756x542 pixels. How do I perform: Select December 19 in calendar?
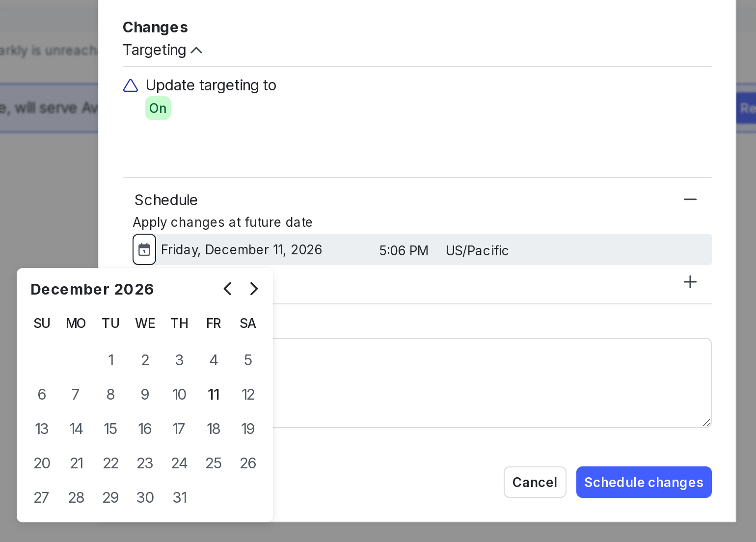pyautogui.click(x=248, y=429)
